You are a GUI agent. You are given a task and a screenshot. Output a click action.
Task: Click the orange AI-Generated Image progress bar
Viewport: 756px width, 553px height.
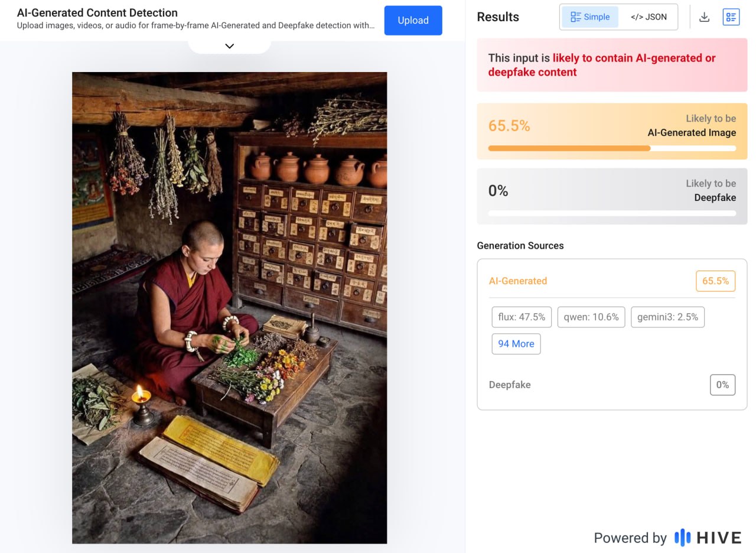pyautogui.click(x=612, y=149)
